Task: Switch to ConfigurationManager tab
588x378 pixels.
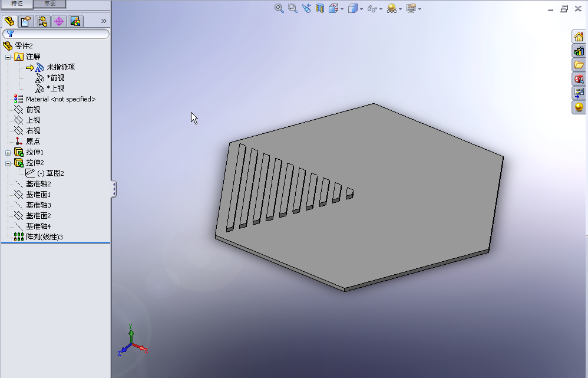Action: [x=42, y=21]
